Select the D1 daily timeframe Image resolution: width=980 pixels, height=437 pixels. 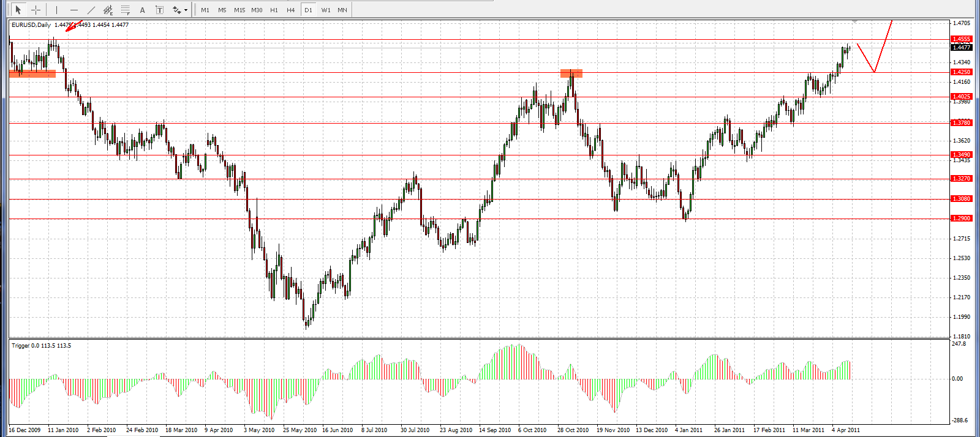308,10
